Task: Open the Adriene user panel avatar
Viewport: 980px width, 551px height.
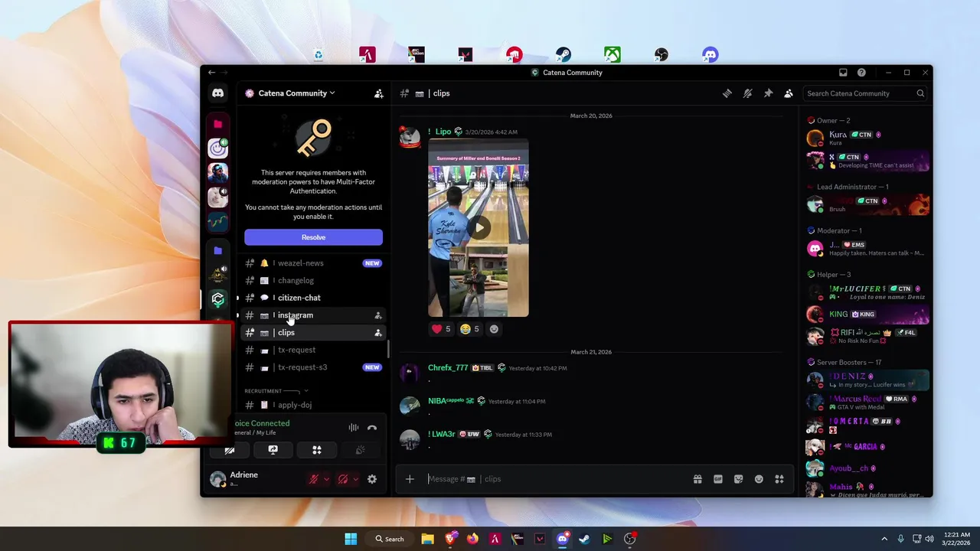Action: pyautogui.click(x=218, y=479)
